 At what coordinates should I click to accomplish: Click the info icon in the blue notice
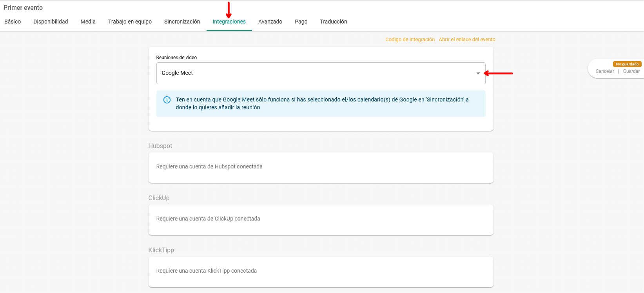coord(167,100)
